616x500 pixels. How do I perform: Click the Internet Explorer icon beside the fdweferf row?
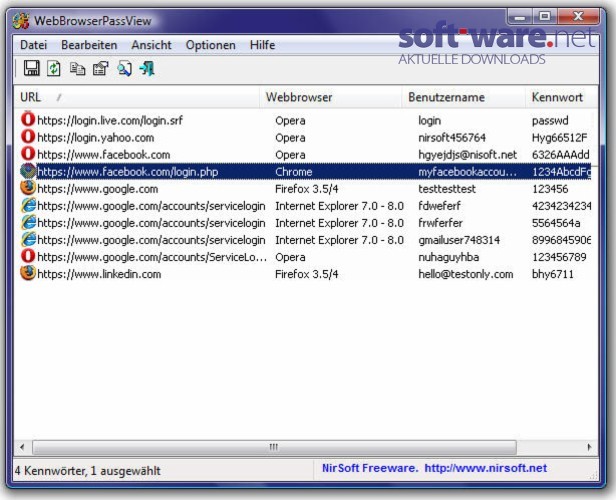click(x=28, y=205)
